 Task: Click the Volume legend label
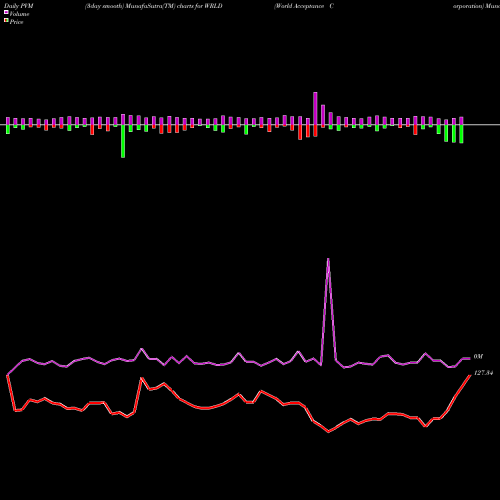pos(19,14)
